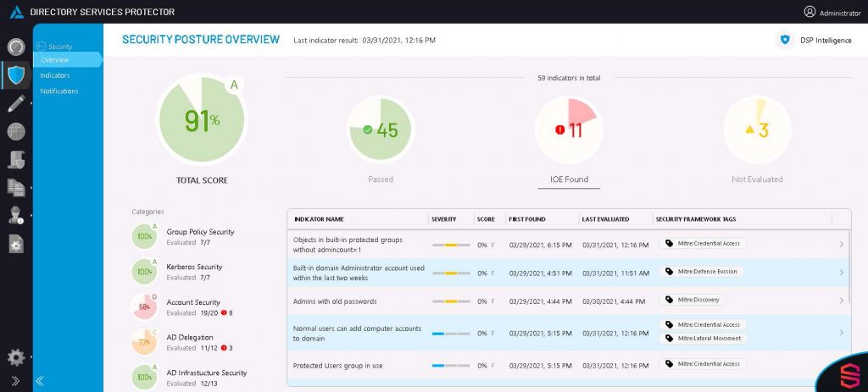The width and height of the screenshot is (868, 392).
Task: Click the Mitre:Defense Evasion tag
Action: [x=701, y=272]
